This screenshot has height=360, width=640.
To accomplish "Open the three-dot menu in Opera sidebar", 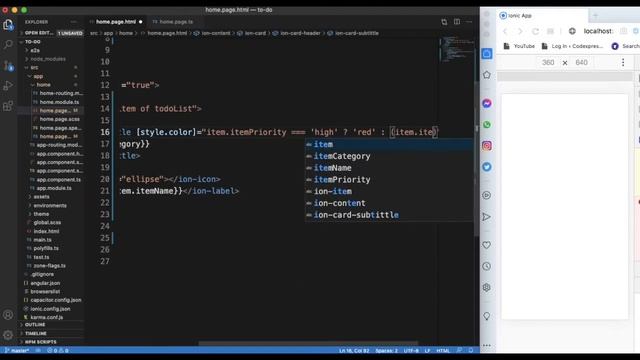I will point(487,345).
